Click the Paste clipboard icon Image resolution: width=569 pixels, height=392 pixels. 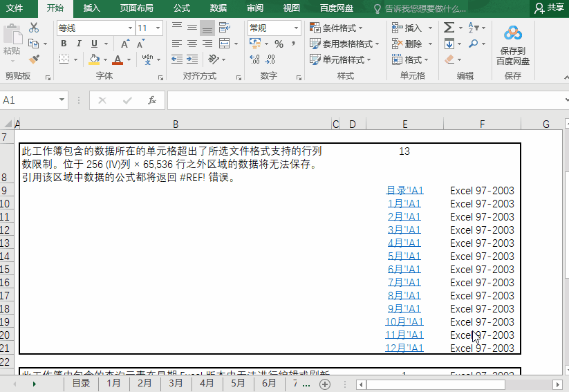[12, 35]
